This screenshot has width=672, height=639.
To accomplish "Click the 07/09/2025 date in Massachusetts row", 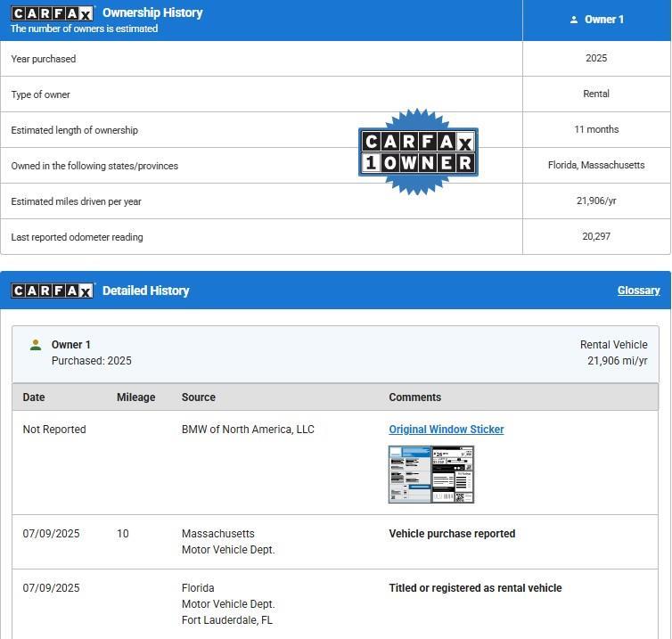I will tap(51, 534).
